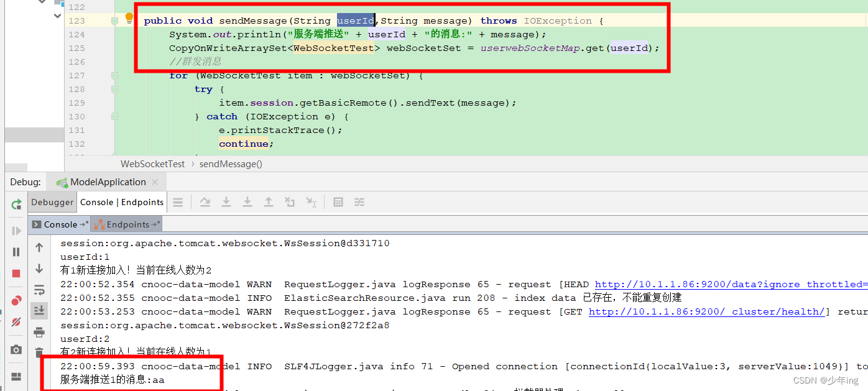The height and width of the screenshot is (391, 868).
Task: Click the Step Over icon
Action: click(x=205, y=202)
